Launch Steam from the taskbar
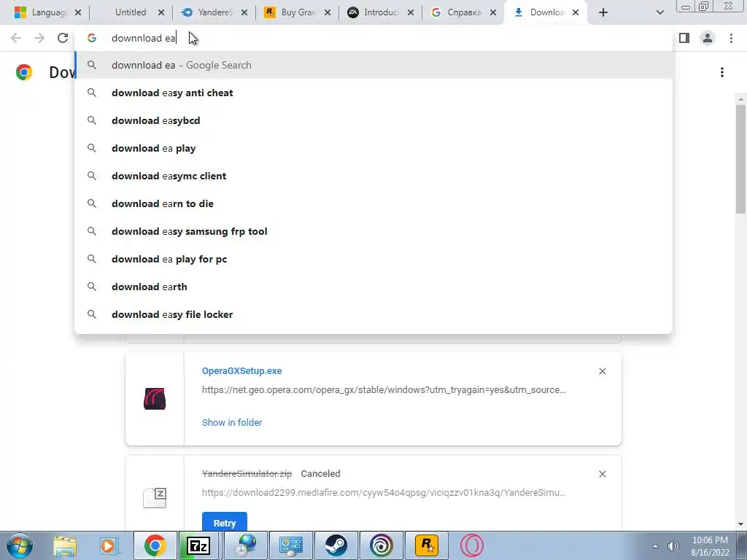 [336, 545]
